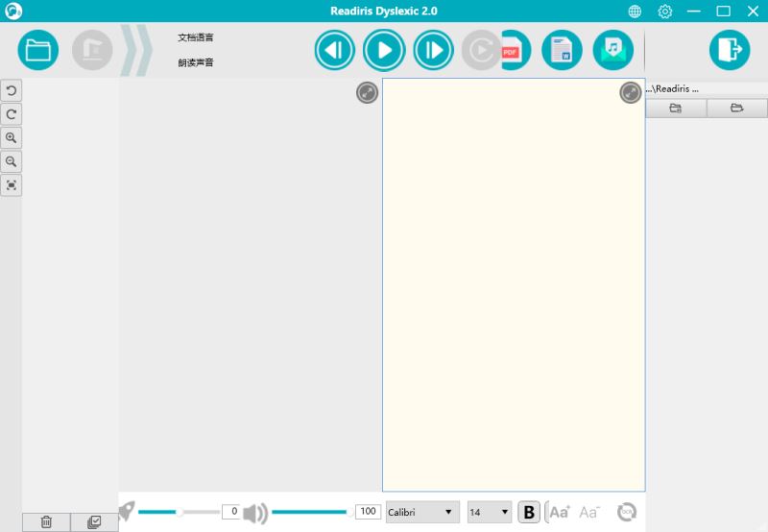Adjust the reading speed slider
The image size is (768, 532).
coord(179,512)
